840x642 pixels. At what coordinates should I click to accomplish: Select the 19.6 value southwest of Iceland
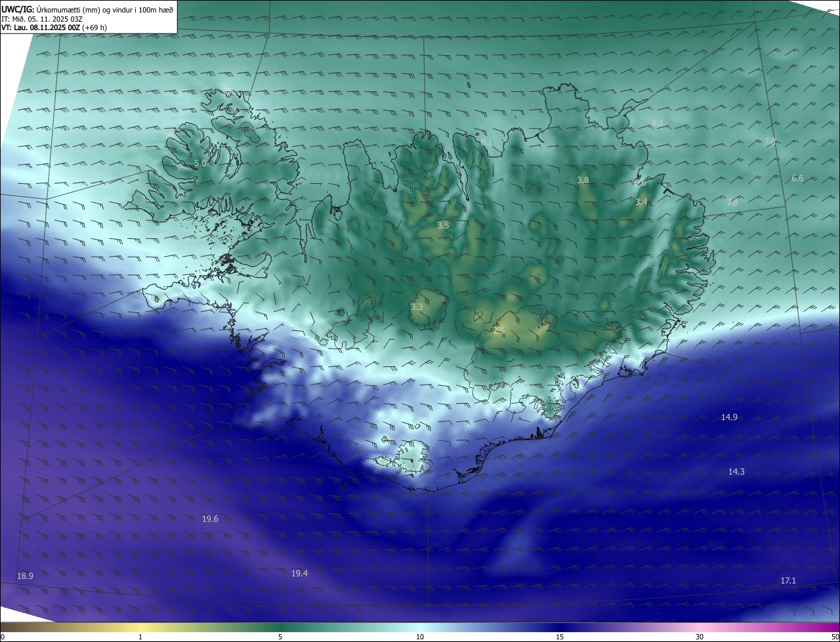pos(210,519)
